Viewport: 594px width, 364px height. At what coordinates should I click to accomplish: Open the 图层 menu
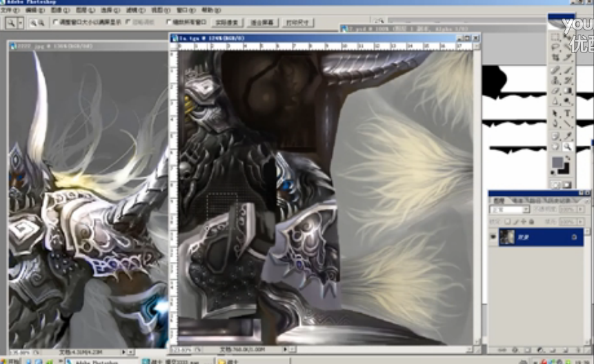[86, 10]
